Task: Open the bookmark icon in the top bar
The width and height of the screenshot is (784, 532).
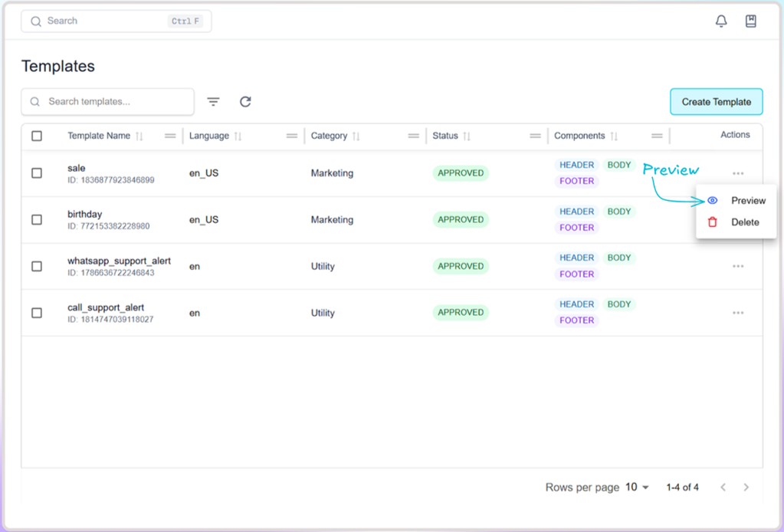Action: point(751,21)
